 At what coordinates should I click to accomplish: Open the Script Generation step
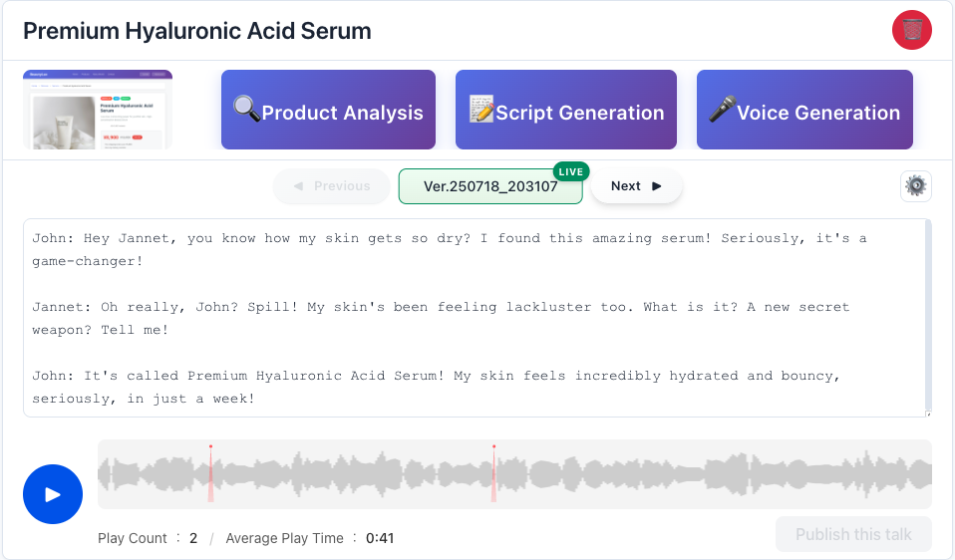click(x=566, y=110)
